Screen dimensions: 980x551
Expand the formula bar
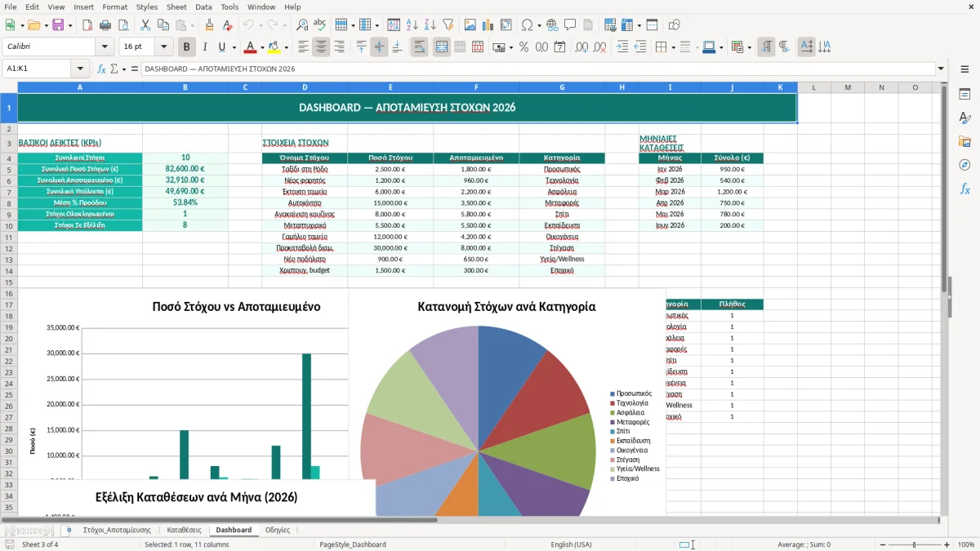click(x=941, y=69)
